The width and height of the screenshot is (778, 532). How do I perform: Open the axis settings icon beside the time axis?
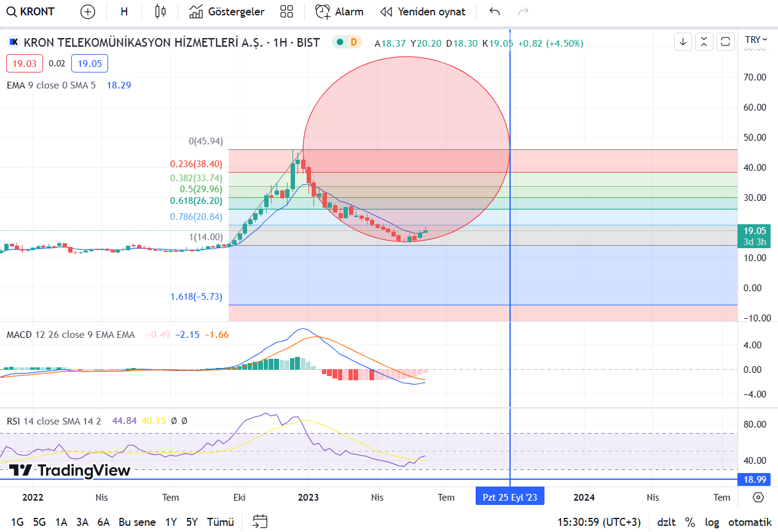click(758, 497)
